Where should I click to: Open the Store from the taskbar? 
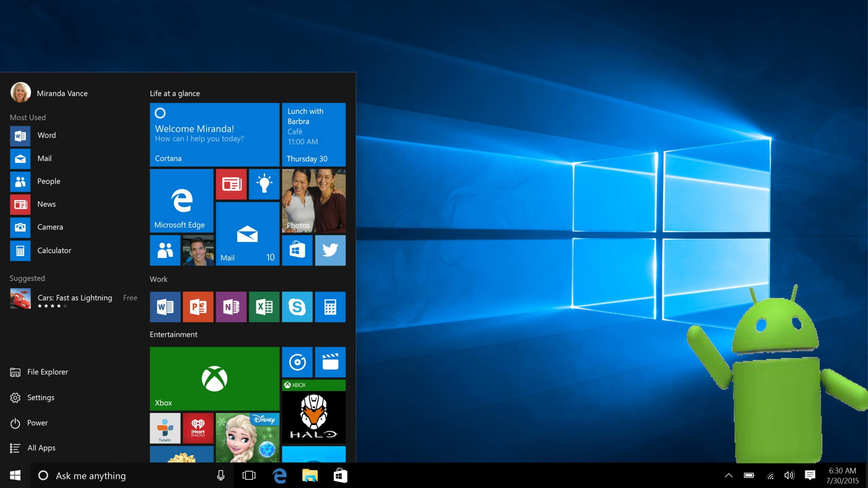click(x=340, y=475)
